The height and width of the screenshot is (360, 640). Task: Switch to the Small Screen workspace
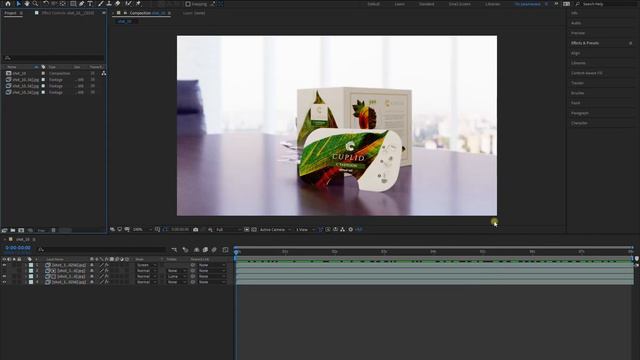click(x=460, y=4)
